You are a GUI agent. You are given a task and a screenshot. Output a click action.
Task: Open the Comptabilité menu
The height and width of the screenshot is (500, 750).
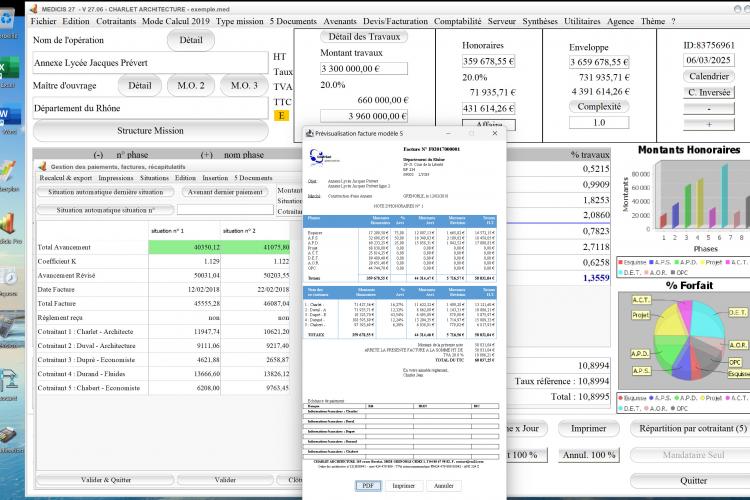coord(458,21)
